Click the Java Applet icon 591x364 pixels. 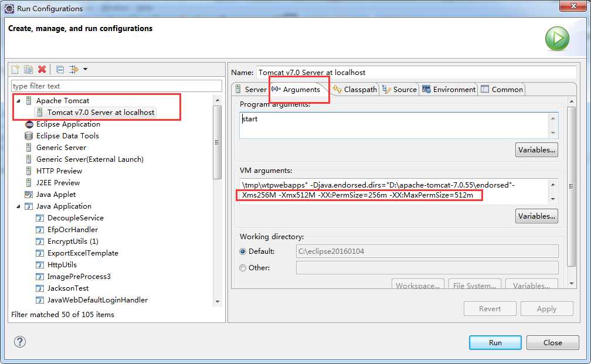coord(29,195)
